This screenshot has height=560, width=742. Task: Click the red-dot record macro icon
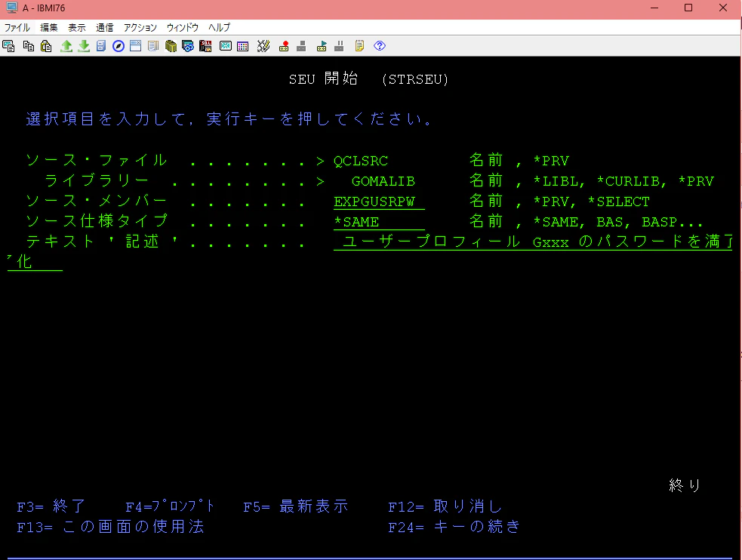click(x=284, y=46)
